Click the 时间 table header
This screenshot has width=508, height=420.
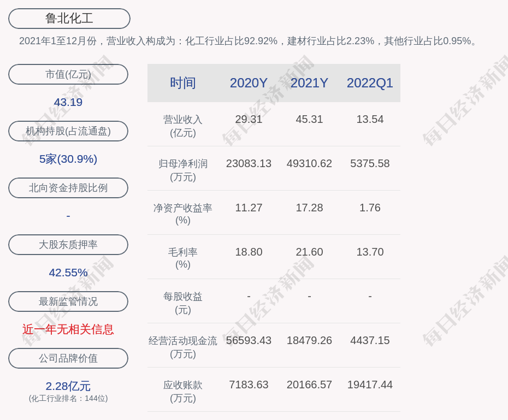click(x=183, y=83)
